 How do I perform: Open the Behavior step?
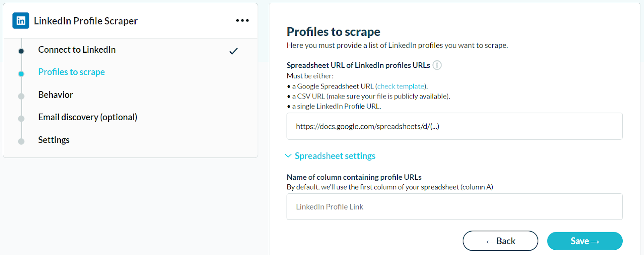tap(56, 95)
